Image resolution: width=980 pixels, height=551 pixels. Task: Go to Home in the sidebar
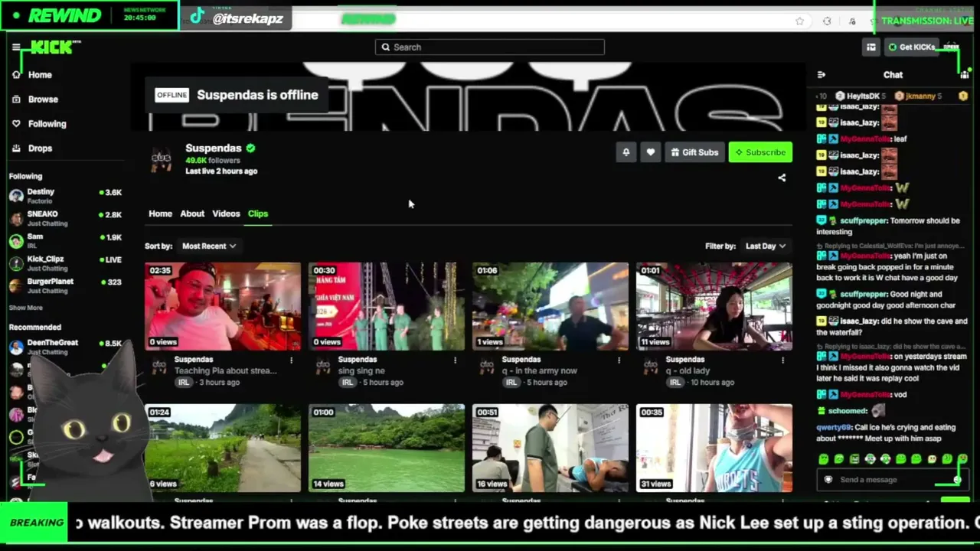[32, 75]
